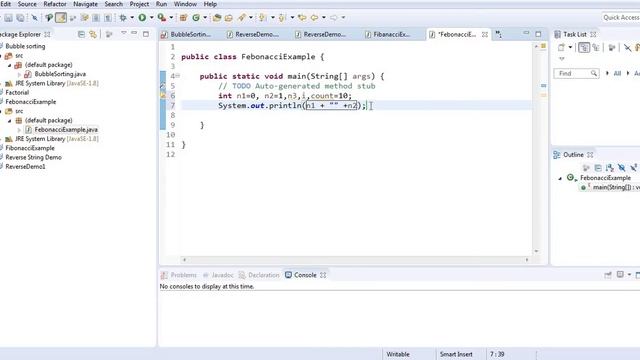
Task: Collapse main method fold marker at line 4
Action: point(178,76)
